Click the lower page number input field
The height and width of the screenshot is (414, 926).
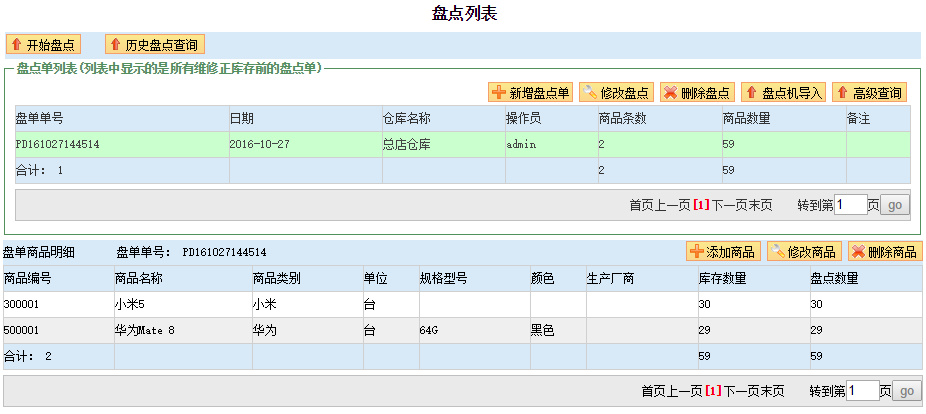(862, 391)
